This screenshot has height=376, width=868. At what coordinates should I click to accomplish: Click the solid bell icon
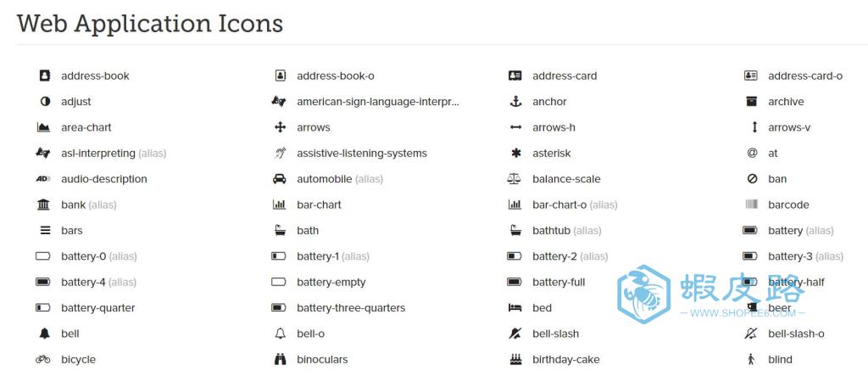click(45, 334)
